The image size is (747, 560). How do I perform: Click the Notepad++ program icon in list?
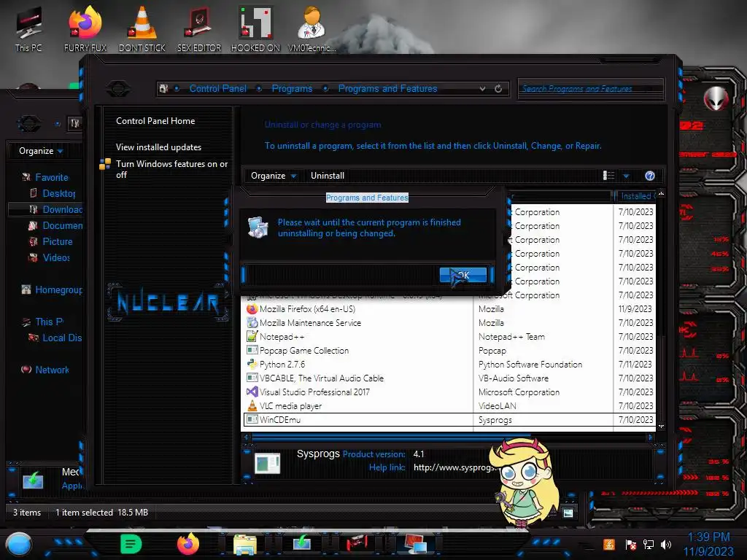252,337
